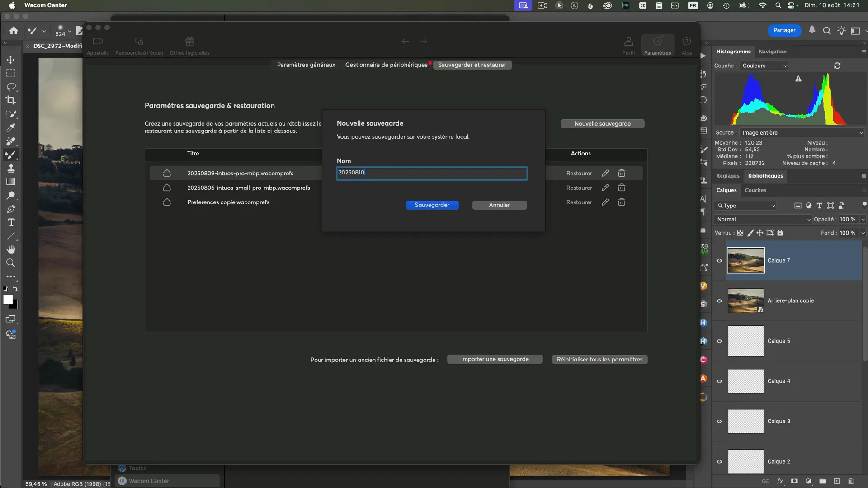Toggle lock position of layer
Screen dimensions: 868x488
click(759, 233)
